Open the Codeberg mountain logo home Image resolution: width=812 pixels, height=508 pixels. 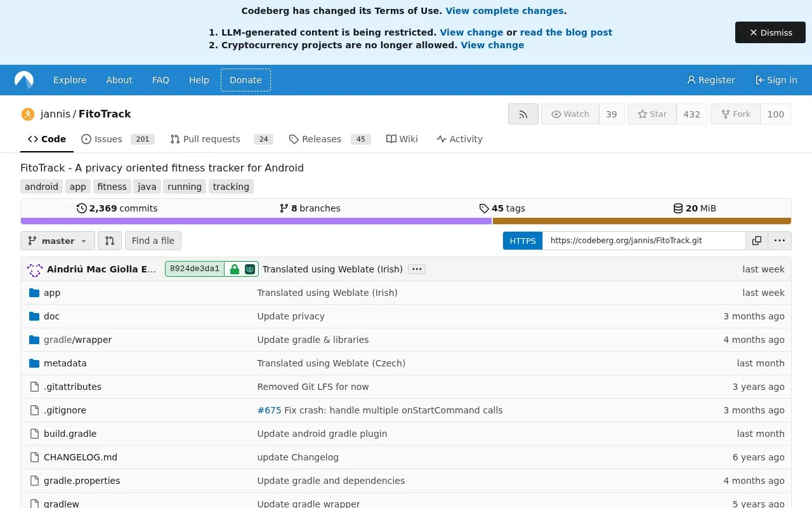click(24, 80)
